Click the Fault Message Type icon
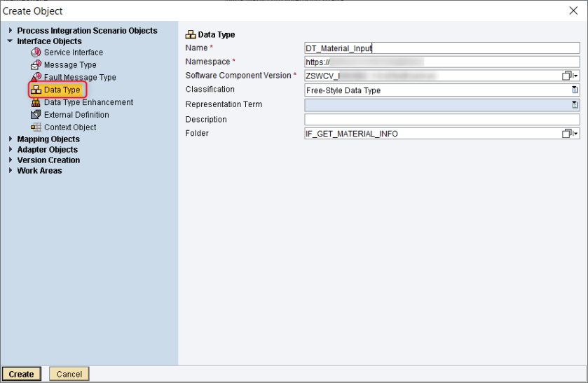The height and width of the screenshot is (383, 588). [x=36, y=78]
